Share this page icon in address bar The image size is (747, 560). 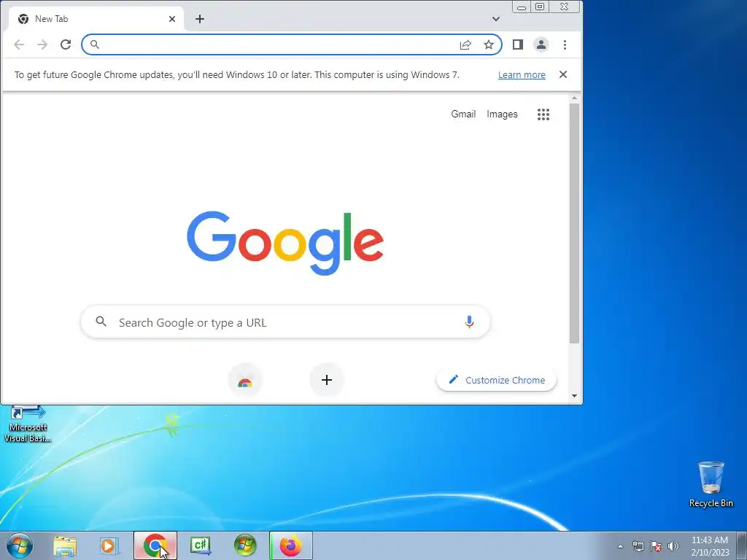coord(465,44)
